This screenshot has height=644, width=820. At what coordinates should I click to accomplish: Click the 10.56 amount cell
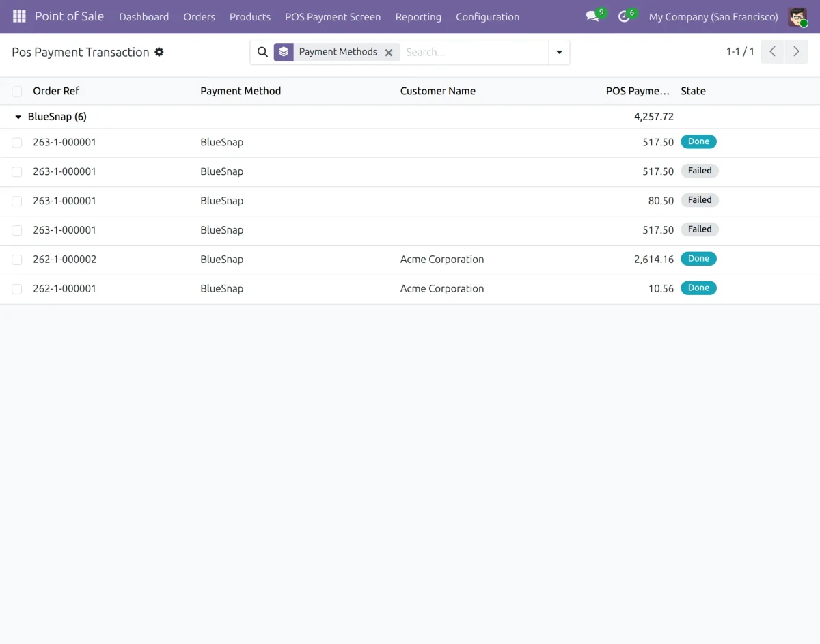click(x=661, y=289)
